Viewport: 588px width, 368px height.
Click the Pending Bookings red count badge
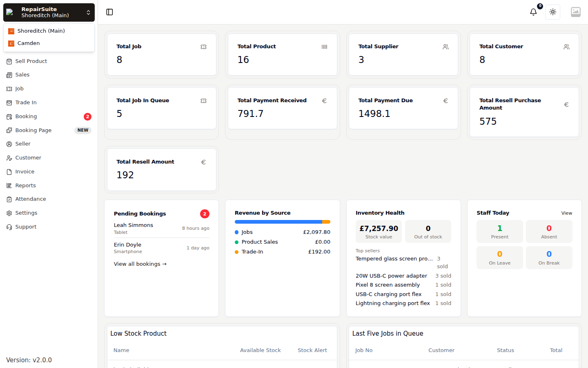(x=205, y=214)
